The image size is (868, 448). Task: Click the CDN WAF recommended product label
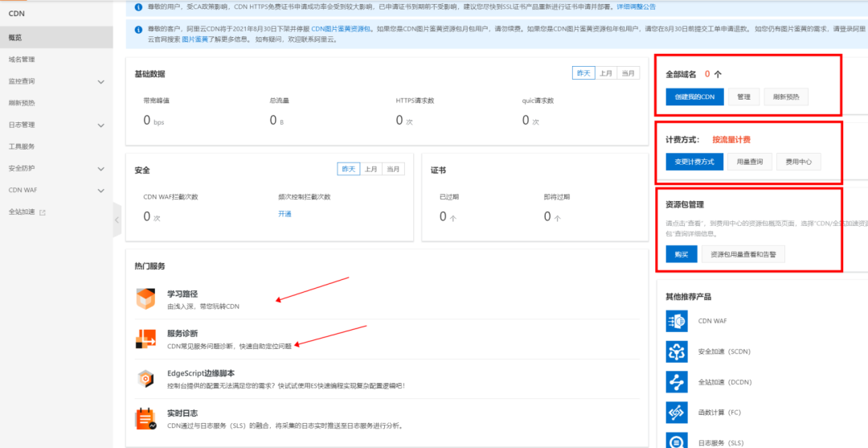[712, 321]
